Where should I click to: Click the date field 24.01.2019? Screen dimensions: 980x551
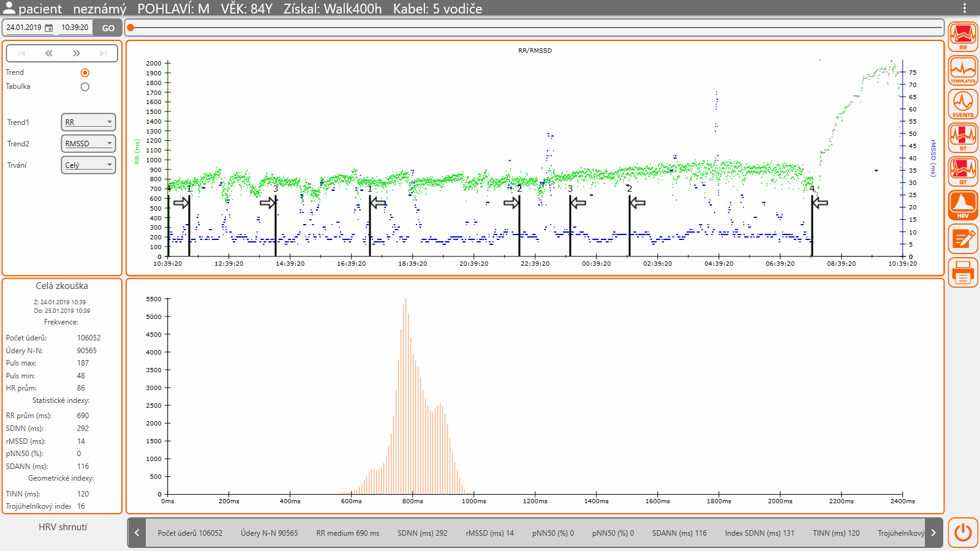(x=24, y=28)
